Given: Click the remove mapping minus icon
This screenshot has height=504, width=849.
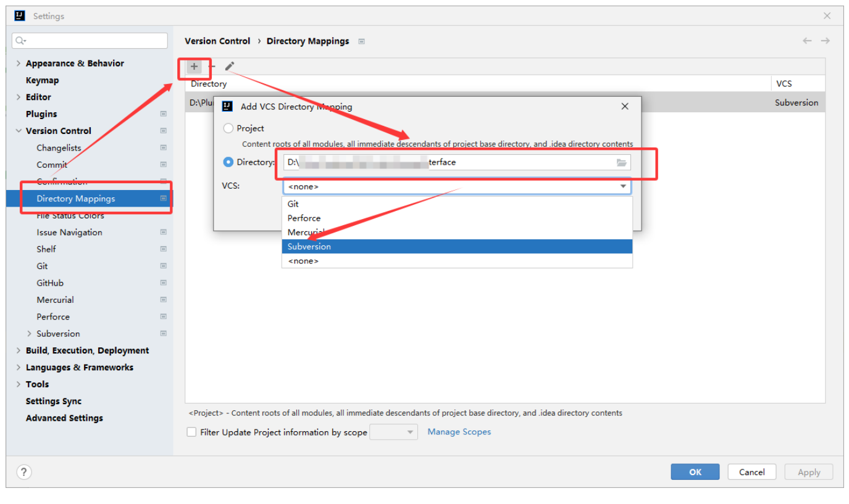Looking at the screenshot, I should tap(212, 66).
